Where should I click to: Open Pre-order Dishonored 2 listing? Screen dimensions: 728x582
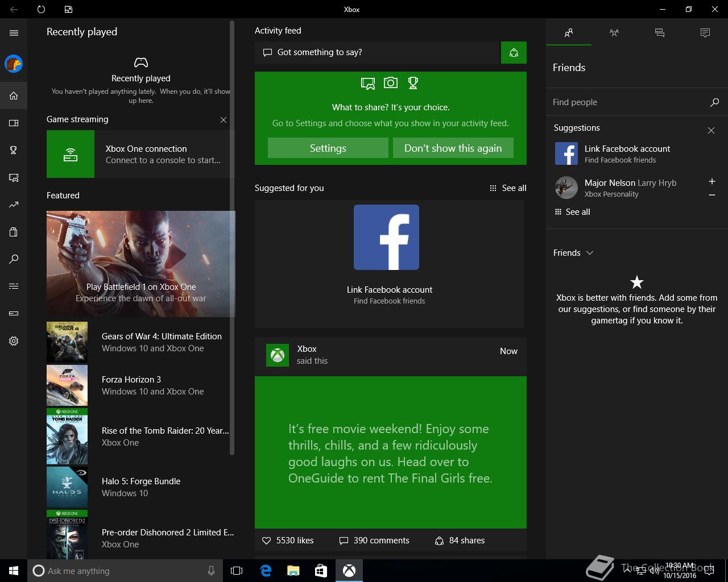(x=140, y=534)
